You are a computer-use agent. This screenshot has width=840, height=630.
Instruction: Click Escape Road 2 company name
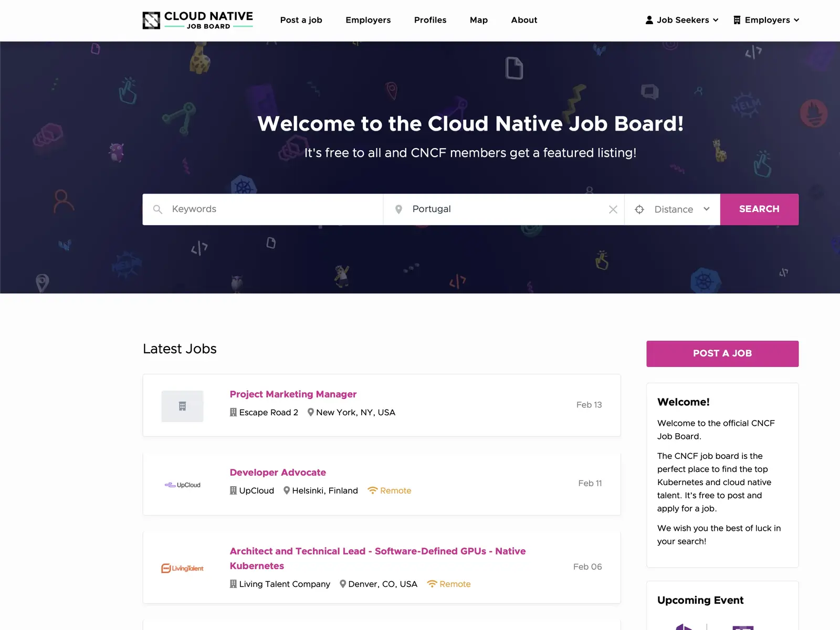click(x=269, y=412)
